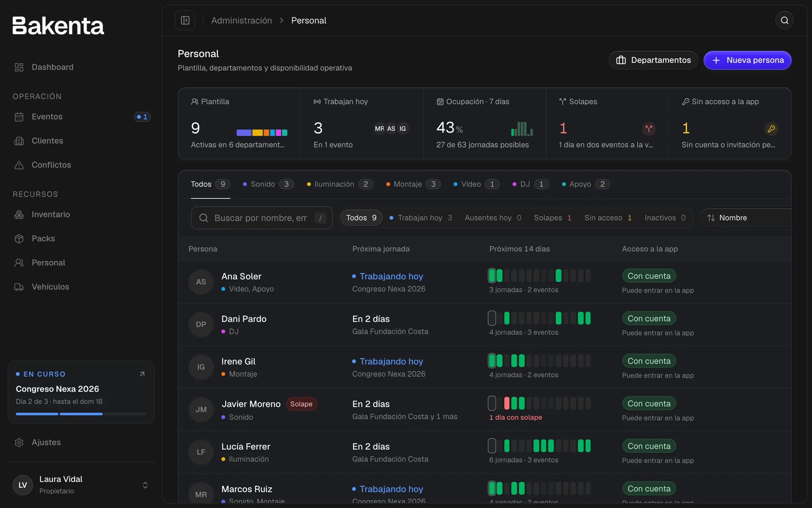This screenshot has height=508, width=812.
Task: Open Javier Moreno's row
Action: click(x=484, y=409)
